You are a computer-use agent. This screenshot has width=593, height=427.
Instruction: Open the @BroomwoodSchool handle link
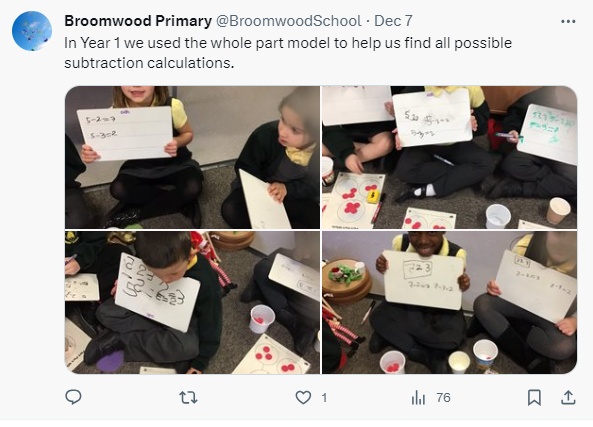tap(289, 21)
